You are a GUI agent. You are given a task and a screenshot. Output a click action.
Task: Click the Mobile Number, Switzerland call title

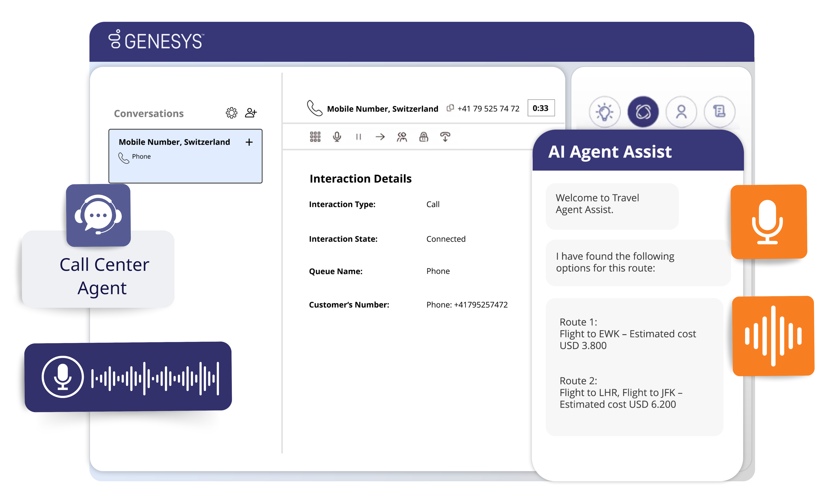[x=382, y=109]
